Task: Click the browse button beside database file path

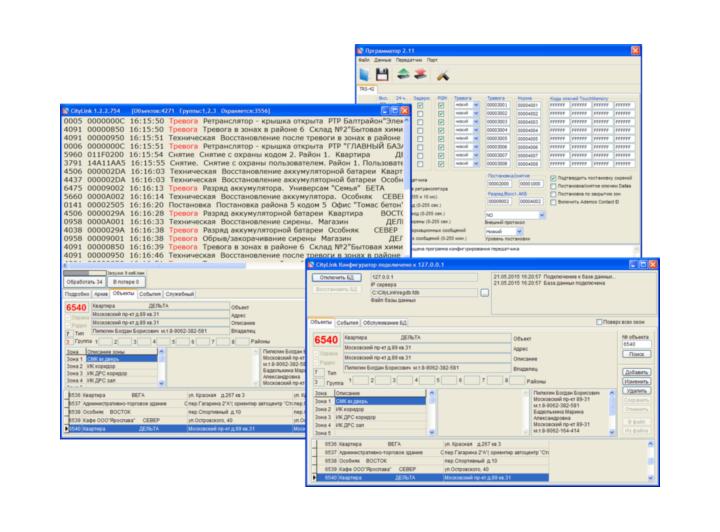Action: [484, 293]
